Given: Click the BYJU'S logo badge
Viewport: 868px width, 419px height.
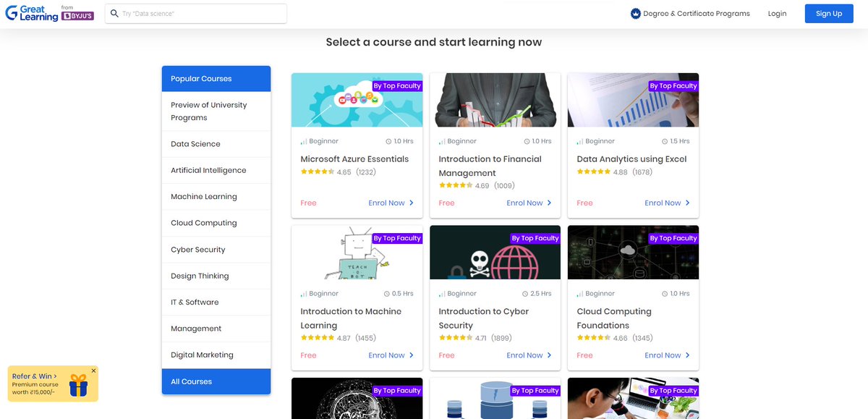Looking at the screenshot, I should [x=78, y=16].
